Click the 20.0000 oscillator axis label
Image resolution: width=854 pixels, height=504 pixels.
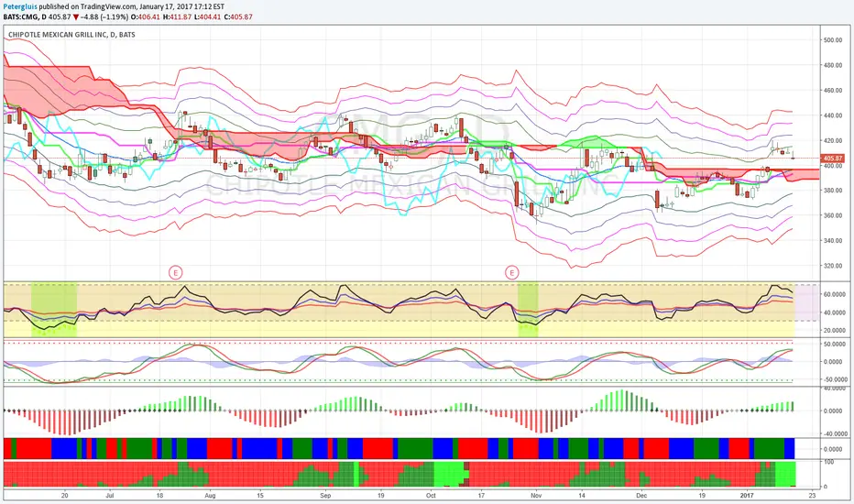tap(834, 331)
